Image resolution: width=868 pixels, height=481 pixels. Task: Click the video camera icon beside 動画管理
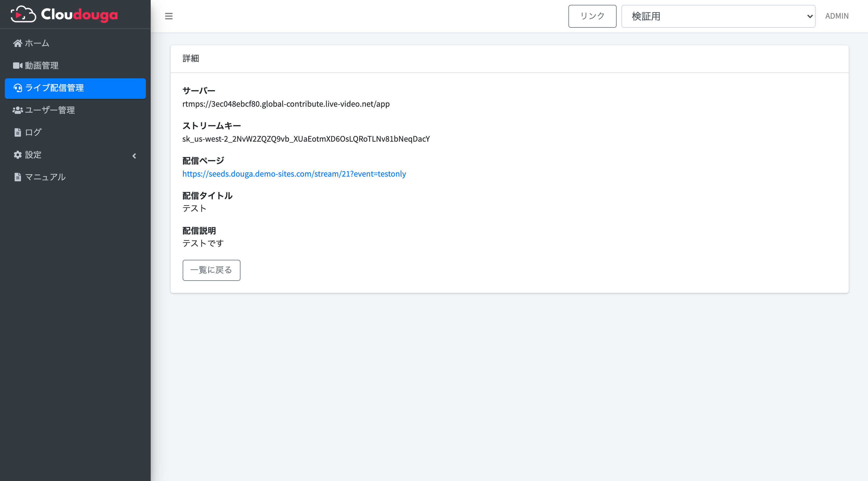tap(17, 65)
